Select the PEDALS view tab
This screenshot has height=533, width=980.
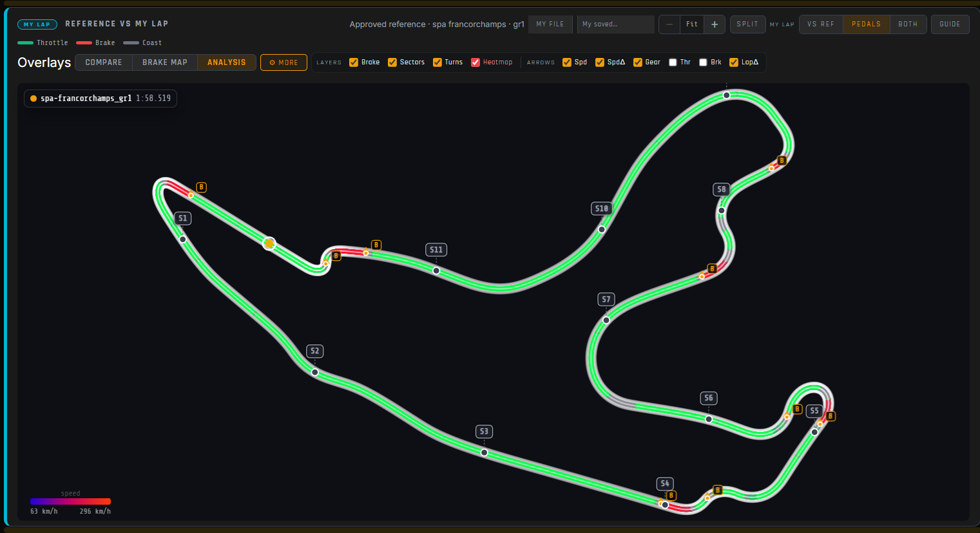point(867,24)
